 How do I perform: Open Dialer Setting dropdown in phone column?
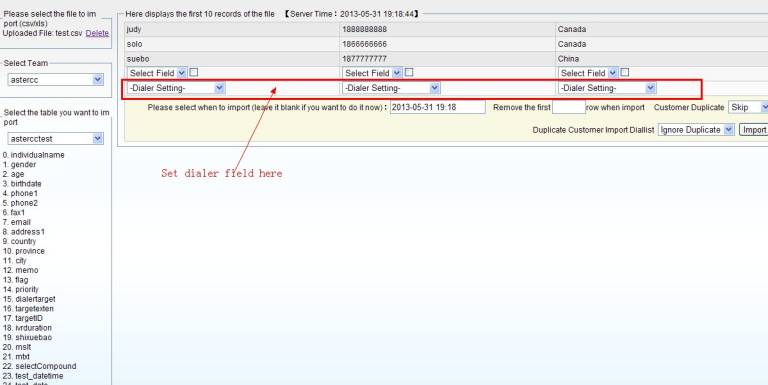point(391,88)
